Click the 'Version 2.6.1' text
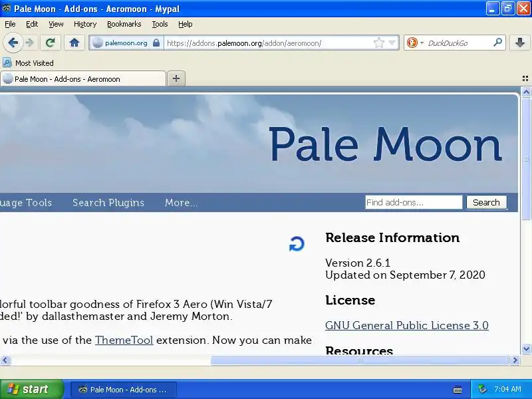This screenshot has height=399, width=532. point(358,263)
